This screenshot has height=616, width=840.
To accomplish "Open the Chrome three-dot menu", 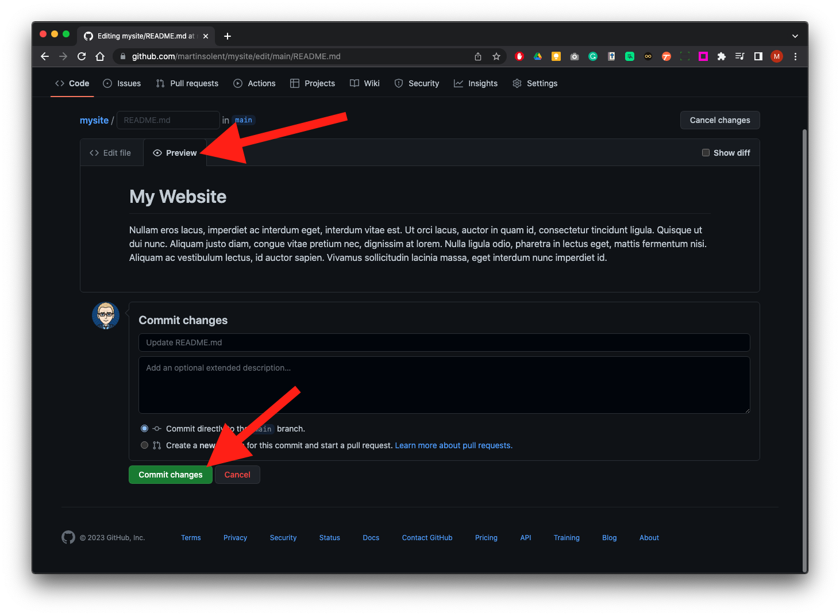I will point(795,56).
